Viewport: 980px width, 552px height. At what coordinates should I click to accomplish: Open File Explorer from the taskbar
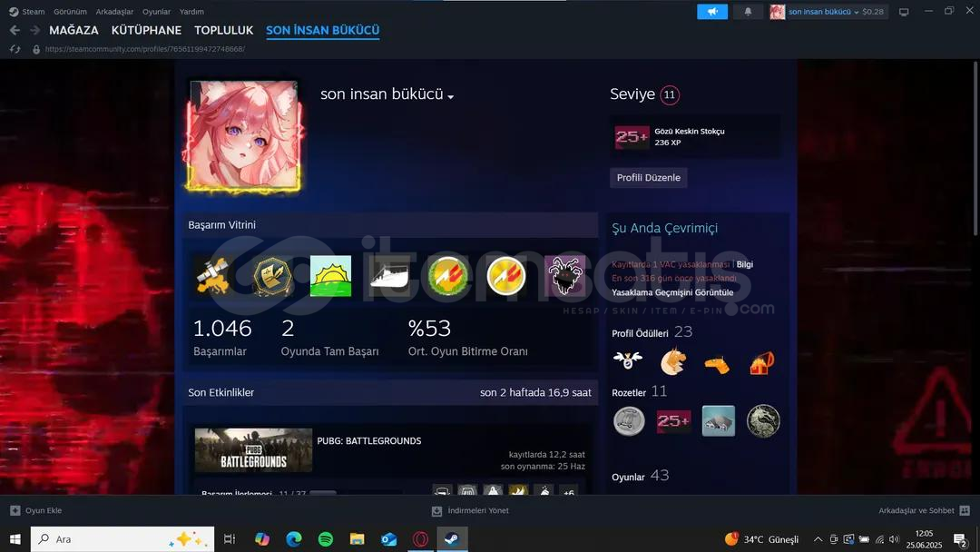tap(357, 539)
